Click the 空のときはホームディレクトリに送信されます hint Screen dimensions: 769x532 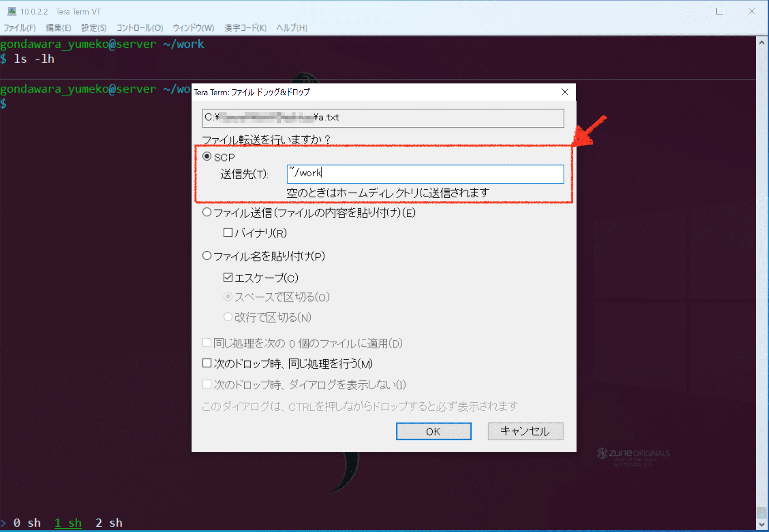click(388, 193)
